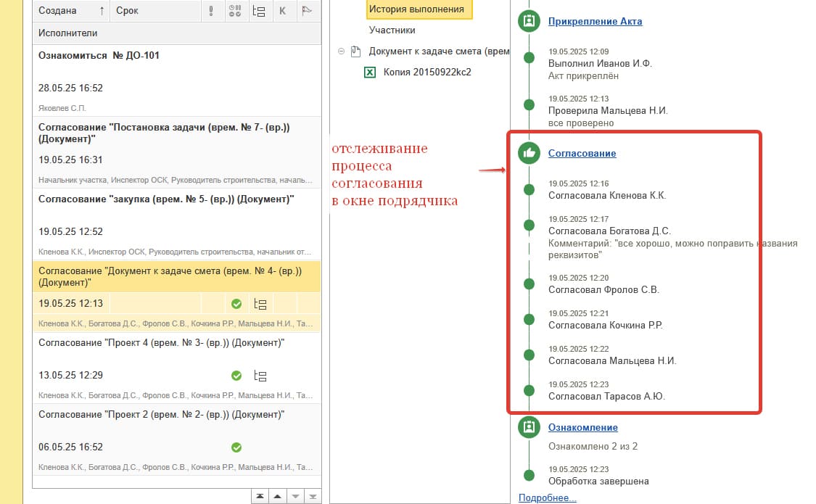Switch to the Участники tab
The image size is (816, 504).
pyautogui.click(x=392, y=30)
